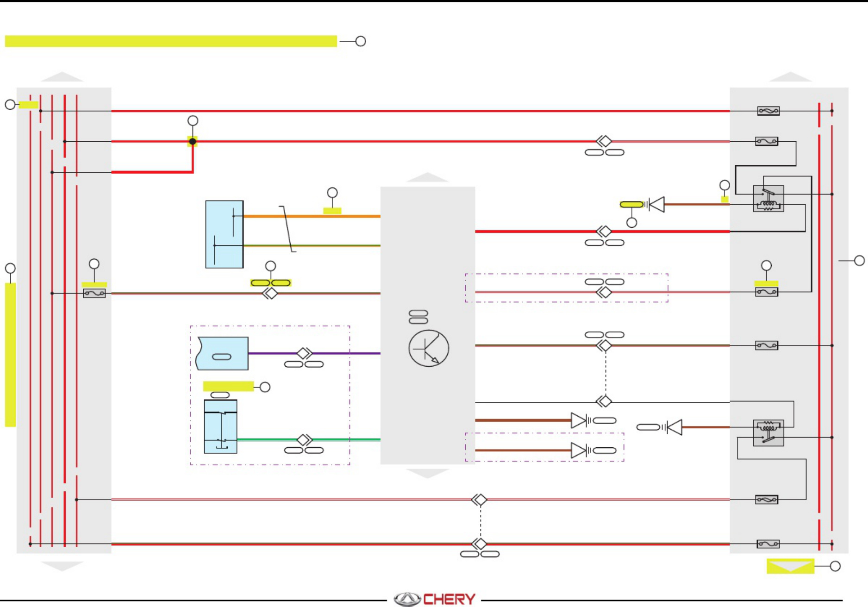Select the lower relay in right fuse box
The image size is (868, 607).
tap(768, 433)
